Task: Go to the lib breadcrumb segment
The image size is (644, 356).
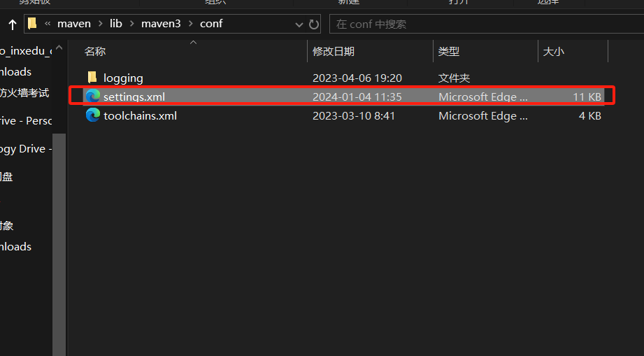Action: [x=116, y=24]
